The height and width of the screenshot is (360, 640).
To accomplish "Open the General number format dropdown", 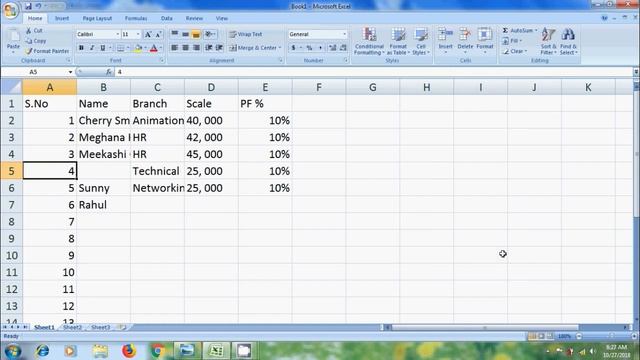I will coord(344,34).
